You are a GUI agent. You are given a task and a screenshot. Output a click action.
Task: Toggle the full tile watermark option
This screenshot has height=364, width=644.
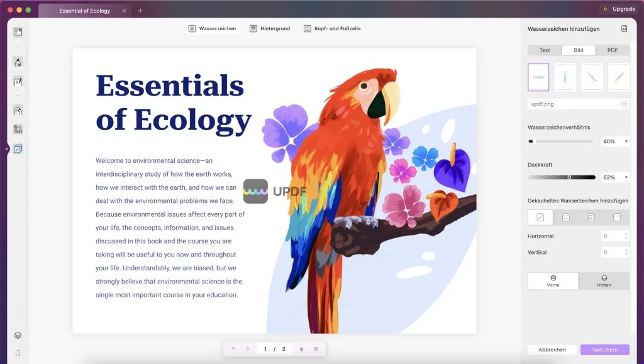[615, 217]
